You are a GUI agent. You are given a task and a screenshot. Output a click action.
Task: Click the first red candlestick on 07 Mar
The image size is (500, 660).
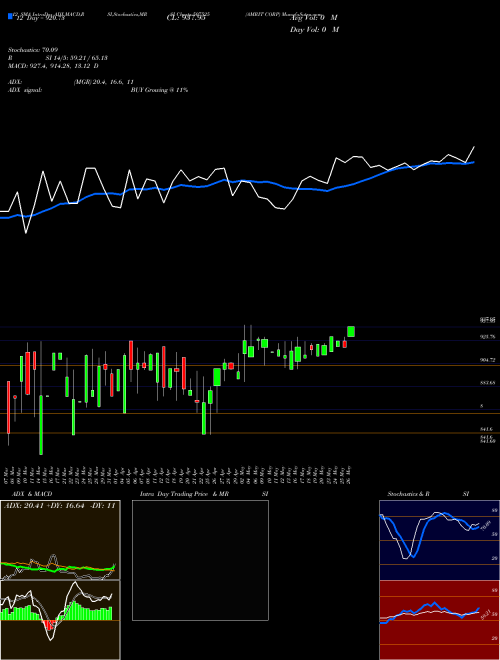(x=8, y=407)
